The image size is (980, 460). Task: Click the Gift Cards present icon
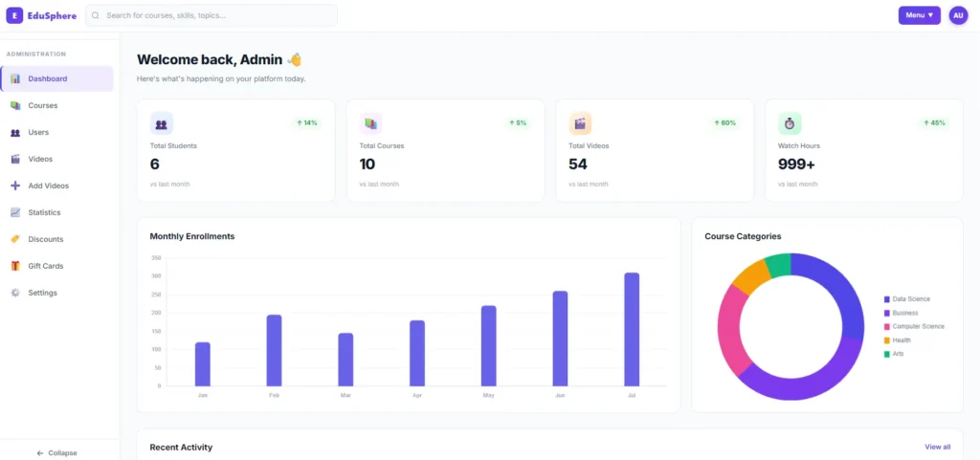point(15,266)
